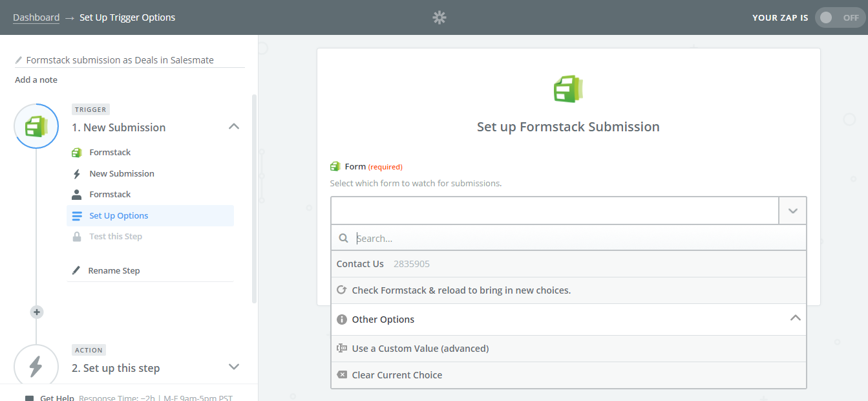
Task: Click small Formstack icon beside Form label
Action: pos(335,166)
